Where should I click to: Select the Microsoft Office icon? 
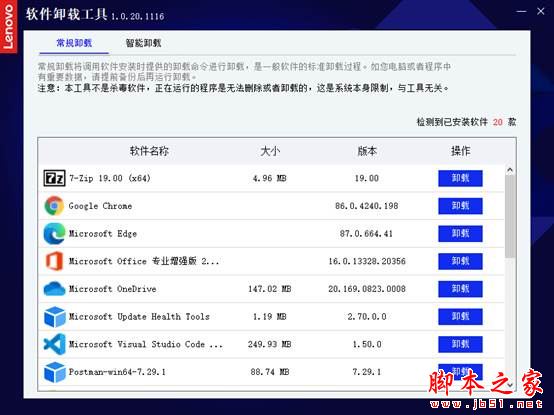pos(54,261)
